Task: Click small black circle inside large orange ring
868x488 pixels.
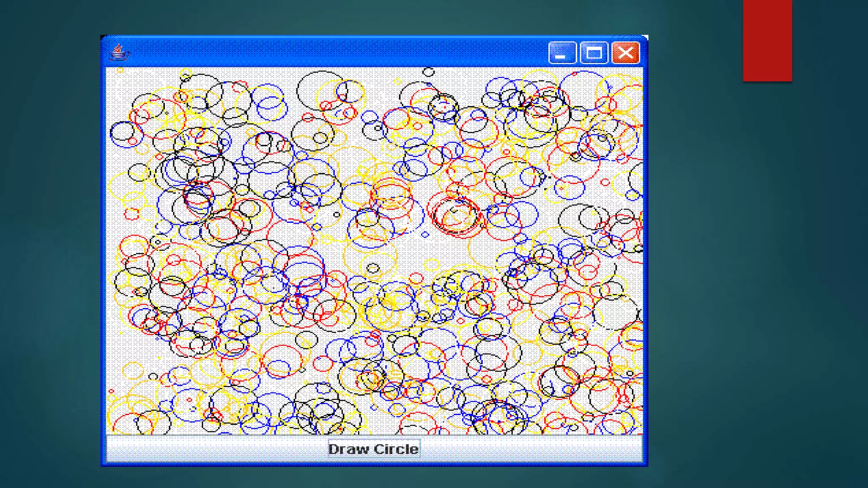Action: [x=373, y=268]
